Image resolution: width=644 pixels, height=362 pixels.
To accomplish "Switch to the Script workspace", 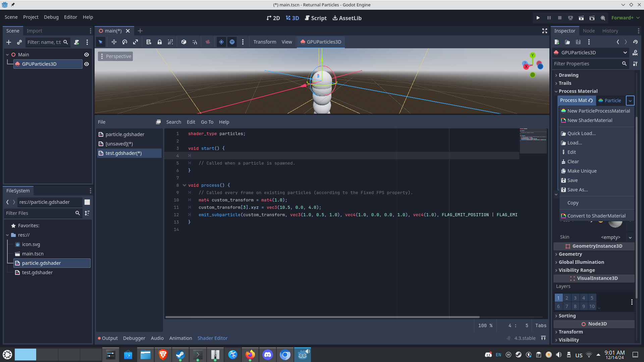I will pos(316,18).
